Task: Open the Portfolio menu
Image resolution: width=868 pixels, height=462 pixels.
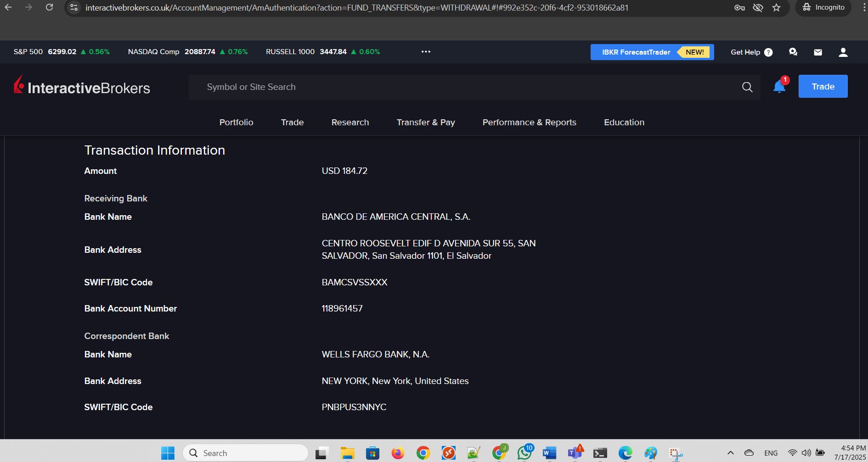Action: (237, 122)
